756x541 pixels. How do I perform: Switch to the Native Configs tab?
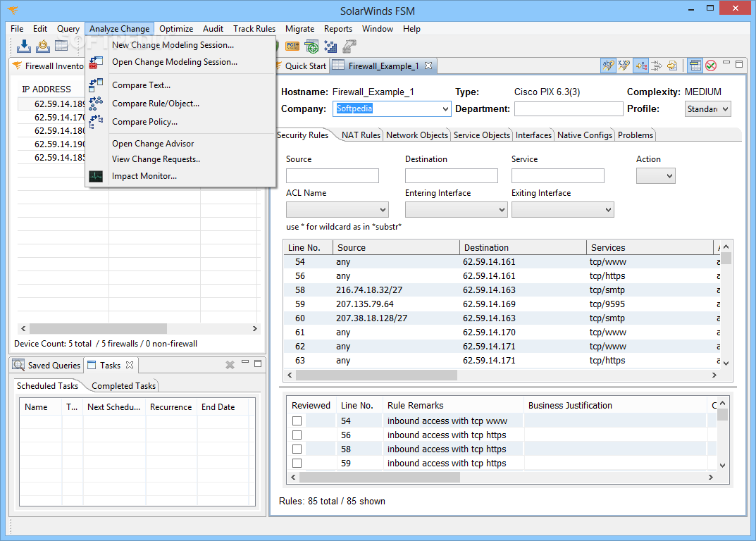[584, 135]
